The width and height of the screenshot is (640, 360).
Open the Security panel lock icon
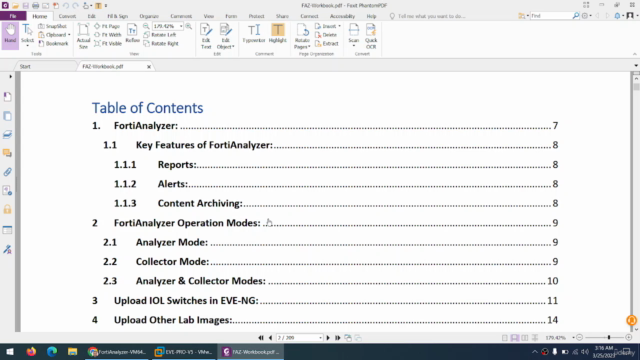point(7,209)
